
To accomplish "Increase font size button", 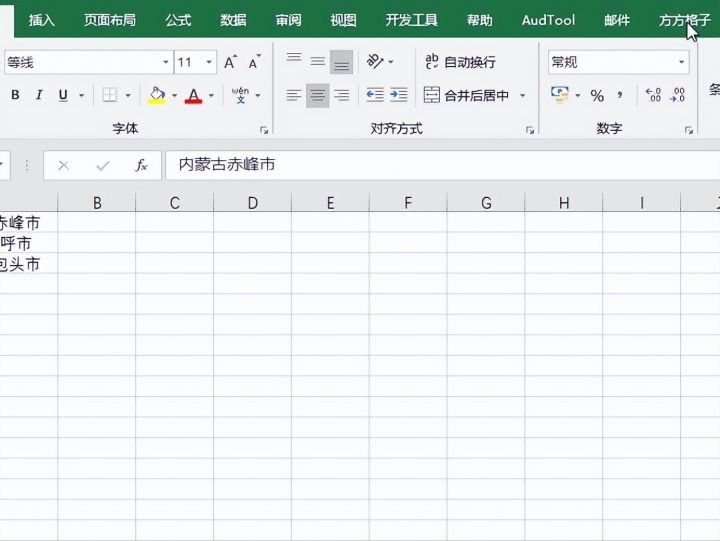I will click(x=231, y=62).
